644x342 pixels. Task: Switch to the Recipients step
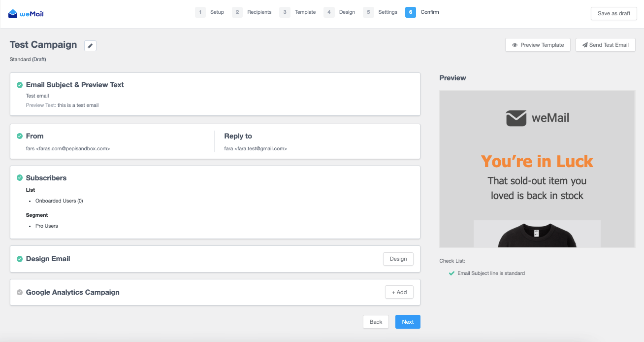[259, 12]
